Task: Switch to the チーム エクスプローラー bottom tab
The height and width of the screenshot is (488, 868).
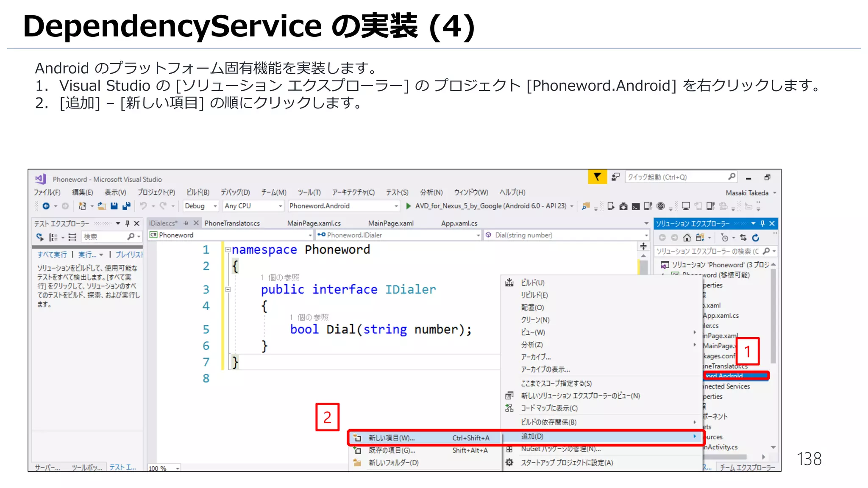Action: [x=748, y=468]
